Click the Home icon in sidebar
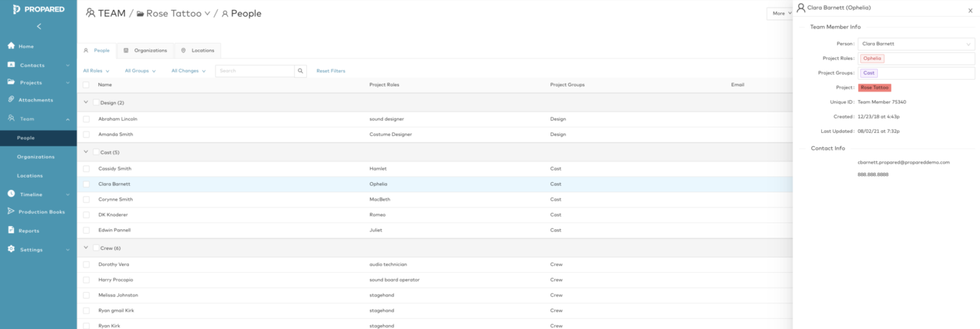Screen dimensions: 980x329 point(11,46)
